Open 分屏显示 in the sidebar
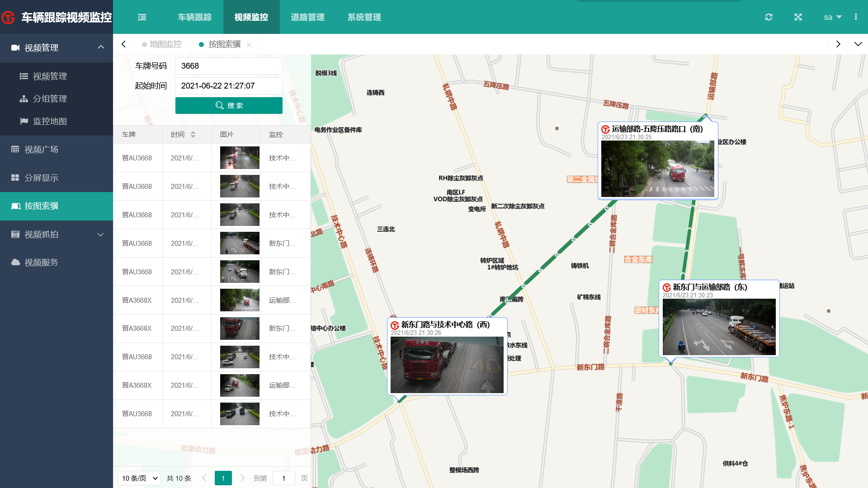This screenshot has height=488, width=868. (57, 178)
